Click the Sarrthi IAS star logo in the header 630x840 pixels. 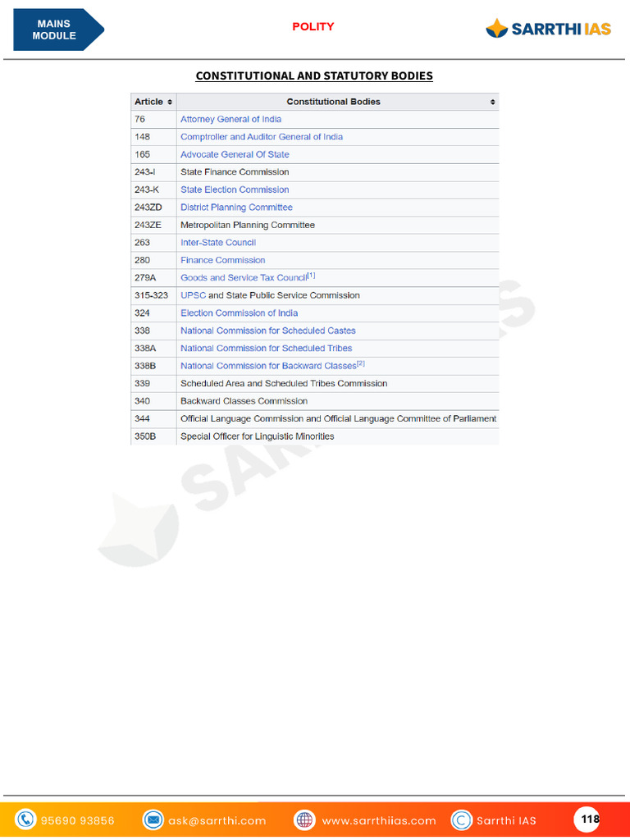click(496, 28)
